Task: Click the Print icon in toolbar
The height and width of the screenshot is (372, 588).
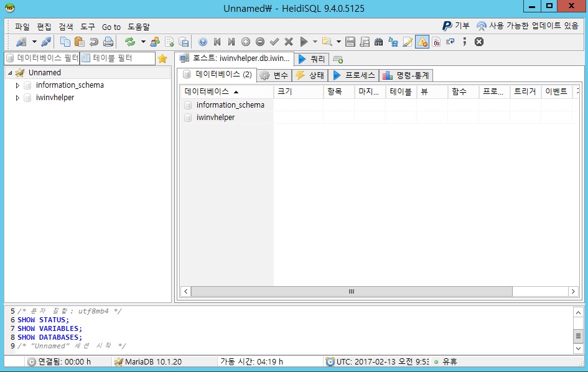Action: click(x=108, y=42)
